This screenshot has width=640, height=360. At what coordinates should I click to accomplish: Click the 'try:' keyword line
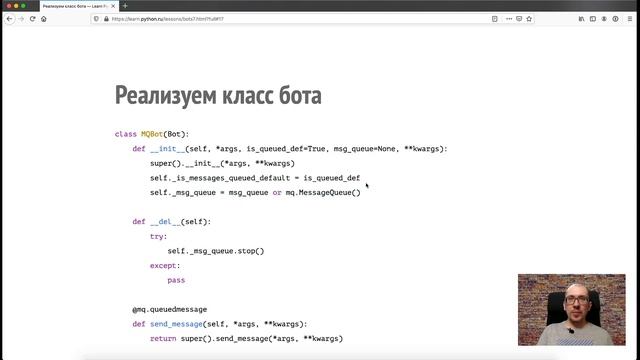(158, 236)
